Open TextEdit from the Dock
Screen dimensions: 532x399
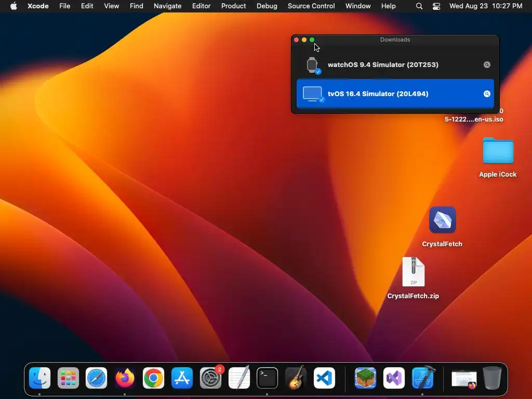pos(239,378)
